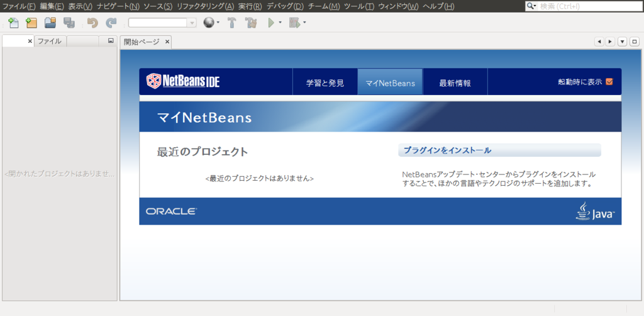The width and height of the screenshot is (644, 316).
Task: Open the ファイル(F) menu
Action: [x=19, y=6]
